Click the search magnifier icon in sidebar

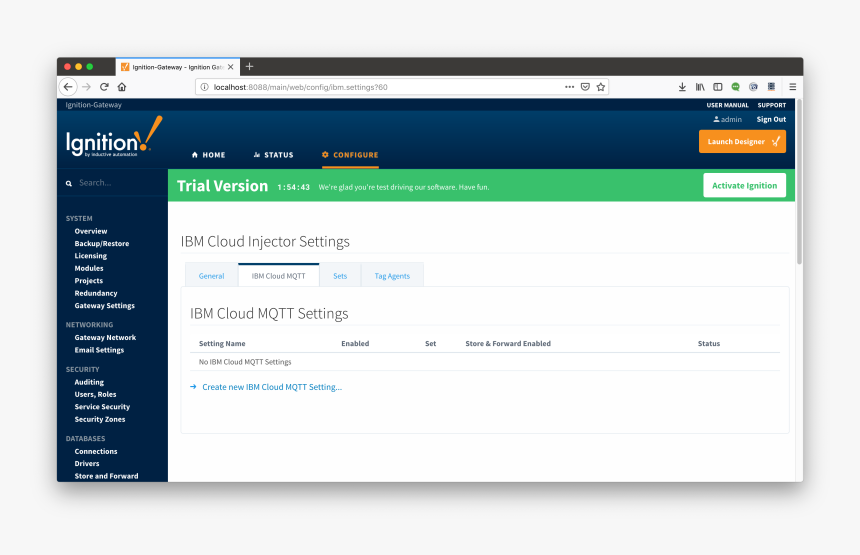pyautogui.click(x=69, y=183)
